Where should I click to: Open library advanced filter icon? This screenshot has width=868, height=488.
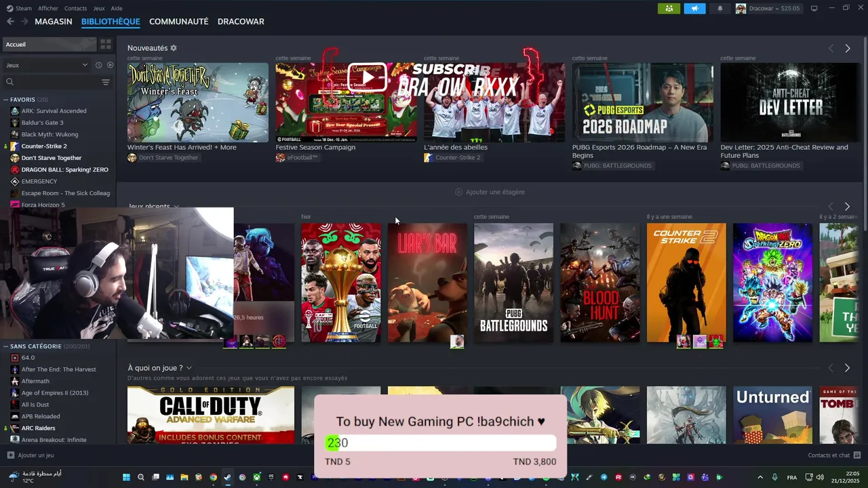(x=106, y=82)
